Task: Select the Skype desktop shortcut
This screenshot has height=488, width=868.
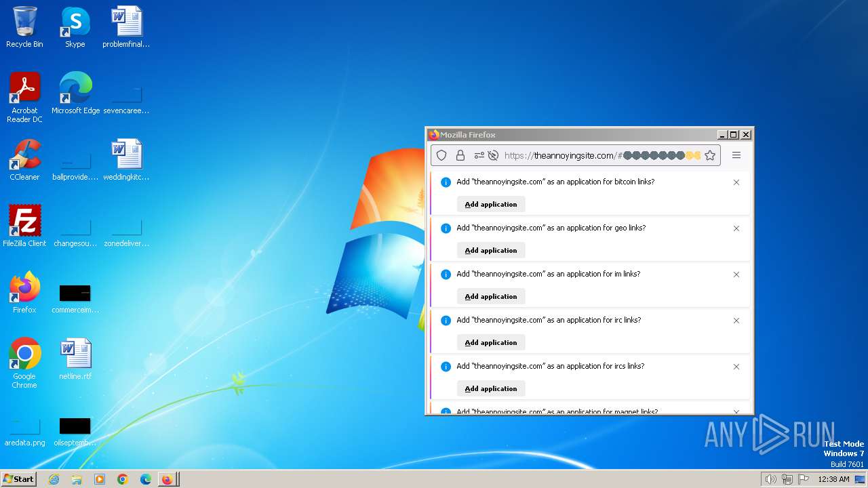Action: point(75,27)
